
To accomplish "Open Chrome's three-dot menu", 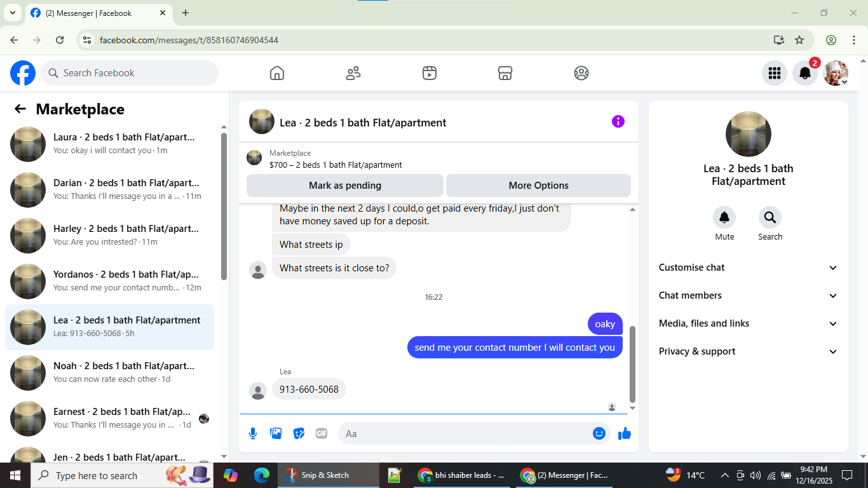I will [x=853, y=40].
